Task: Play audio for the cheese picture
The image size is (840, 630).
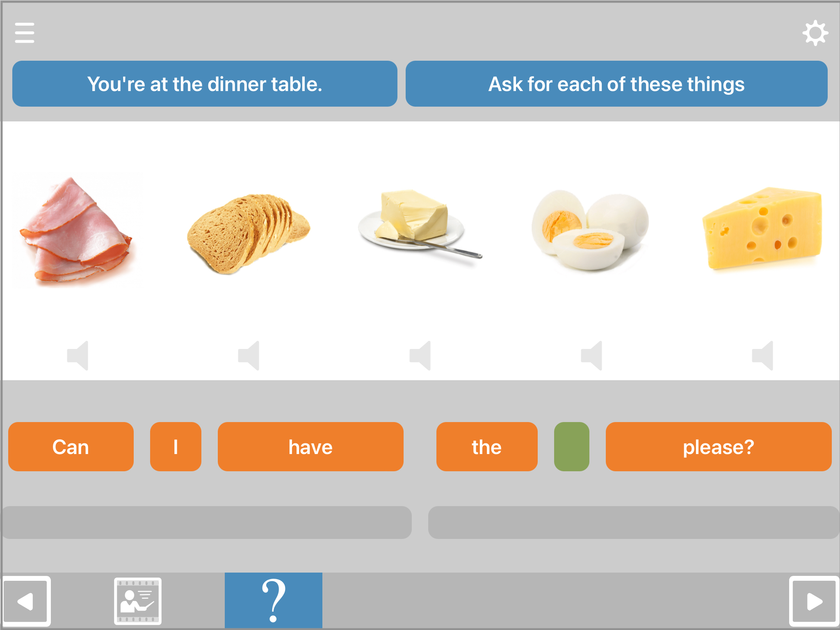Action: [763, 355]
